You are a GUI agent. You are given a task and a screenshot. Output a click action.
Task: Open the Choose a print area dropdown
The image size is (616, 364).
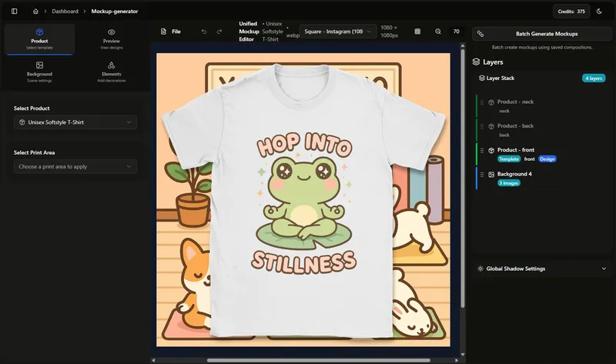[x=75, y=166]
